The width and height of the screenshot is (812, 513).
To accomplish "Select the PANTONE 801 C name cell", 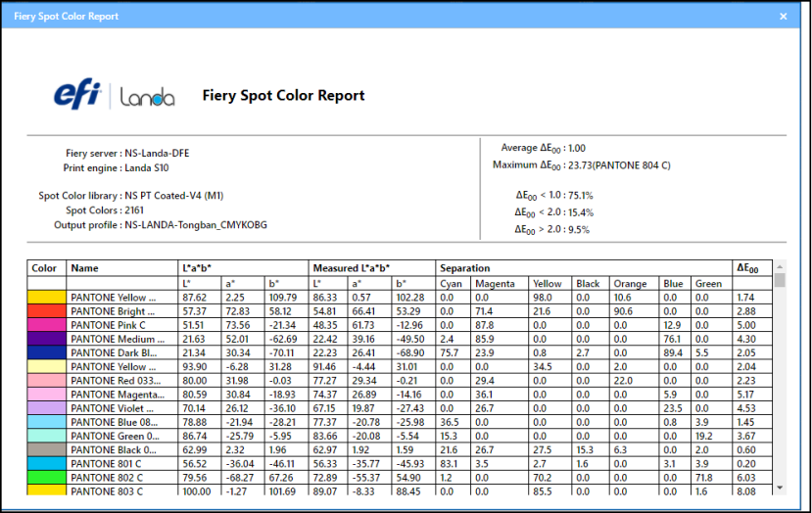I will [121, 464].
